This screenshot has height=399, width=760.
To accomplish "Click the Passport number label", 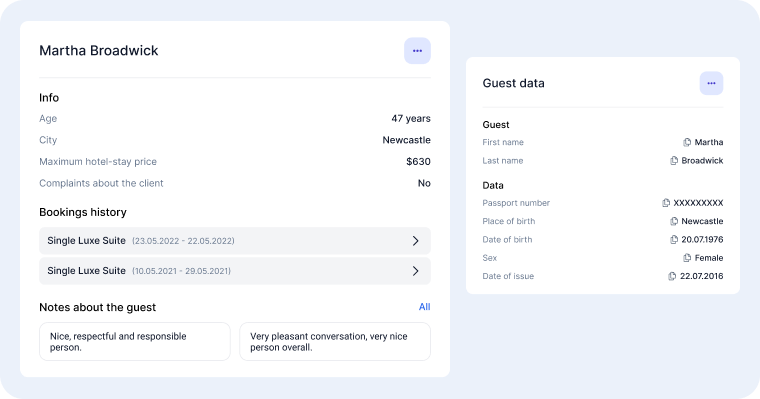I will 516,203.
